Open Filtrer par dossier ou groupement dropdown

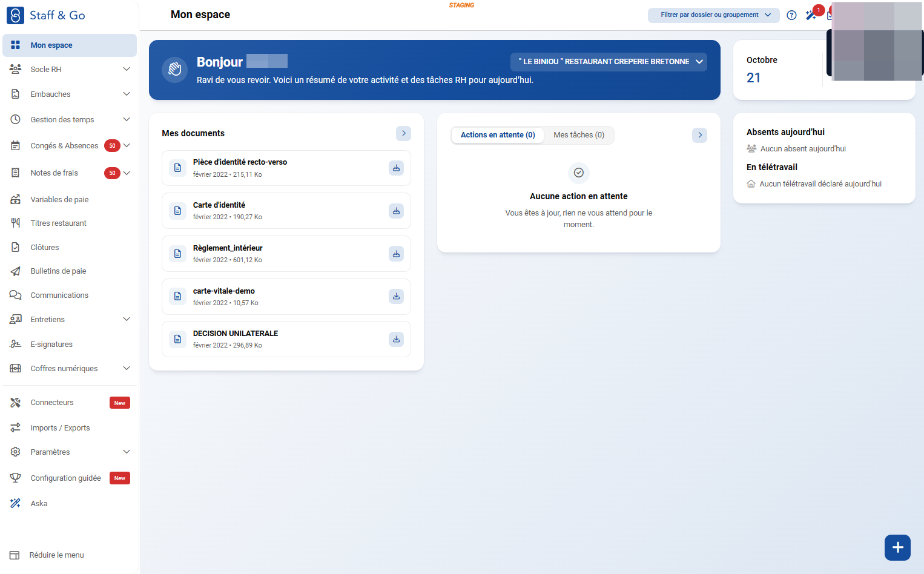713,15
